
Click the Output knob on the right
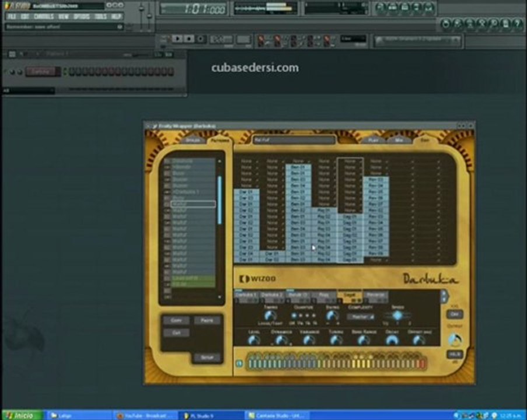click(x=455, y=340)
